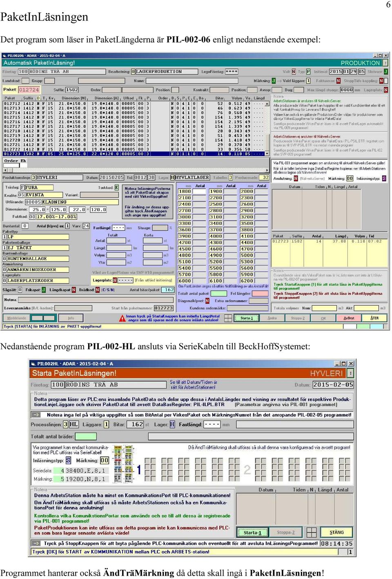Click the Info button
Viewport: 392px width, 579px height.
tap(71, 318)
